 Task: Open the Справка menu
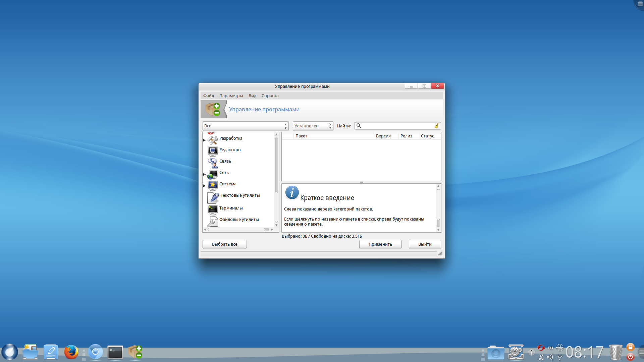click(x=270, y=96)
